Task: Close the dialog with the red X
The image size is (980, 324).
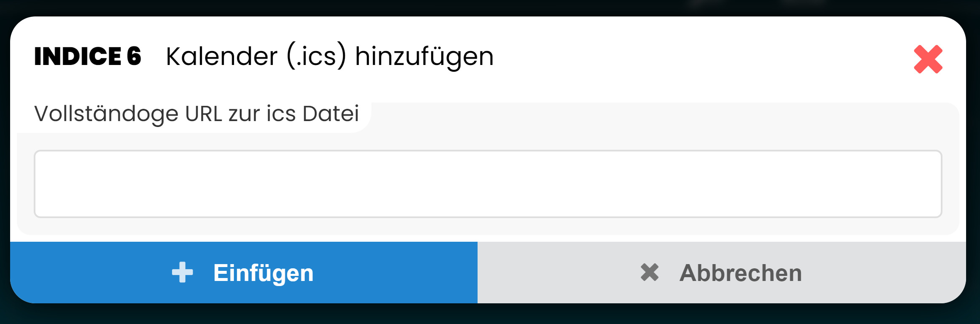Action: coord(928,59)
